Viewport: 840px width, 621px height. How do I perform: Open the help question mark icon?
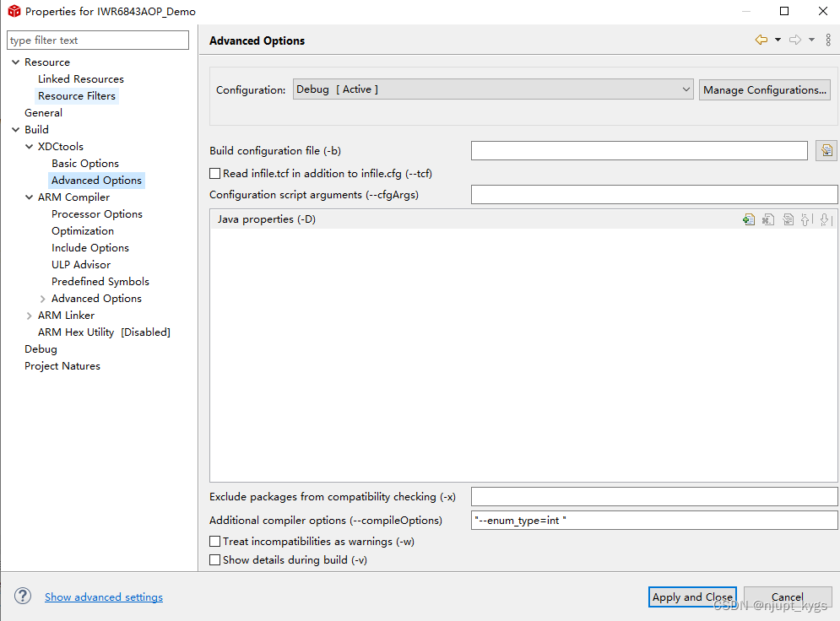(x=23, y=596)
